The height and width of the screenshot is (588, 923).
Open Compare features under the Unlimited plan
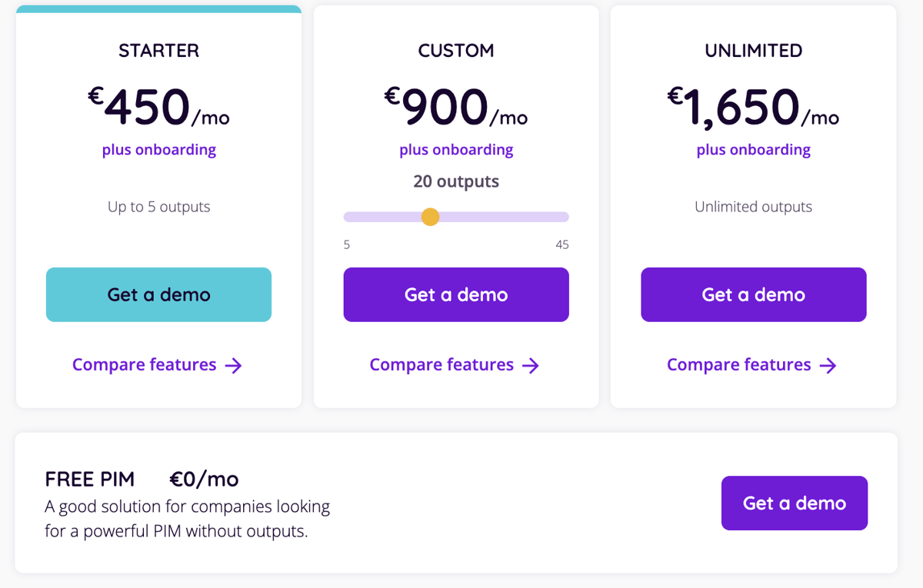point(740,364)
